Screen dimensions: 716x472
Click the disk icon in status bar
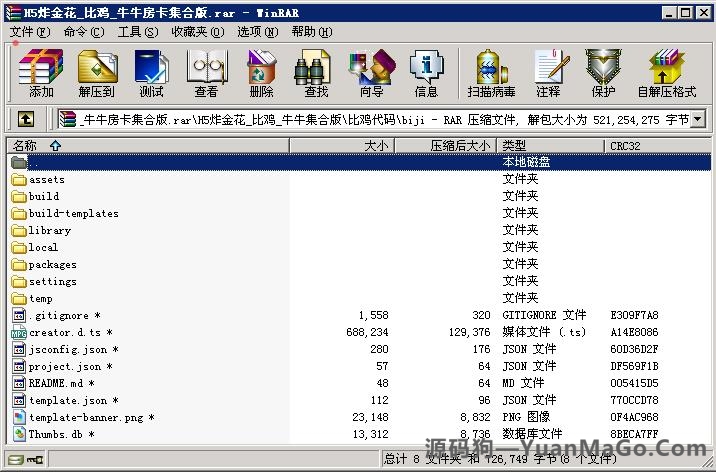[x=16, y=459]
